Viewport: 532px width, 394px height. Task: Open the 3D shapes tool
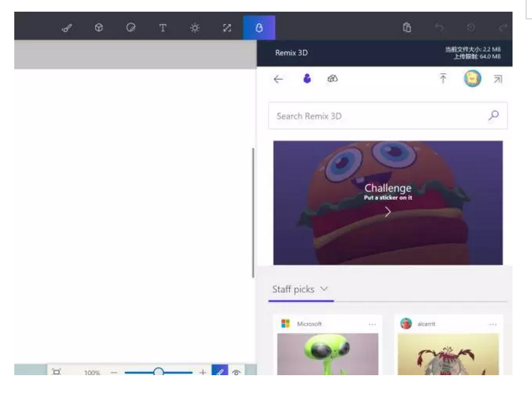99,27
